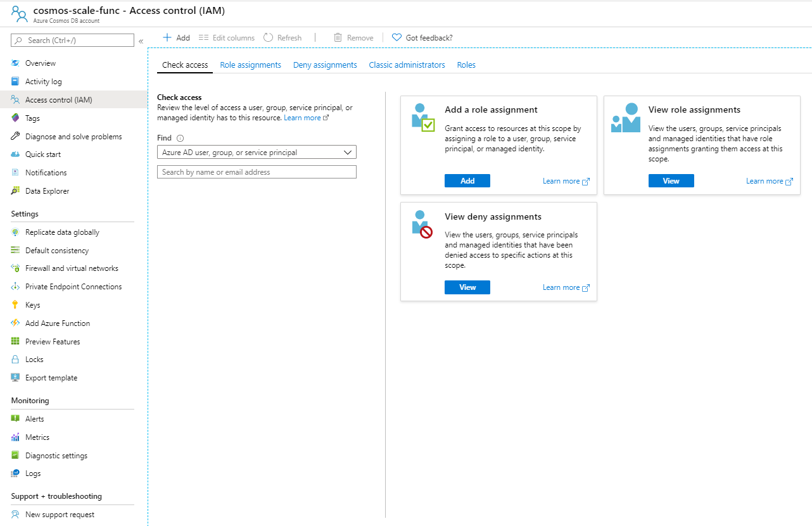Click the Diagnose and solve problems wrench icon
The width and height of the screenshot is (812, 526).
[x=15, y=137]
